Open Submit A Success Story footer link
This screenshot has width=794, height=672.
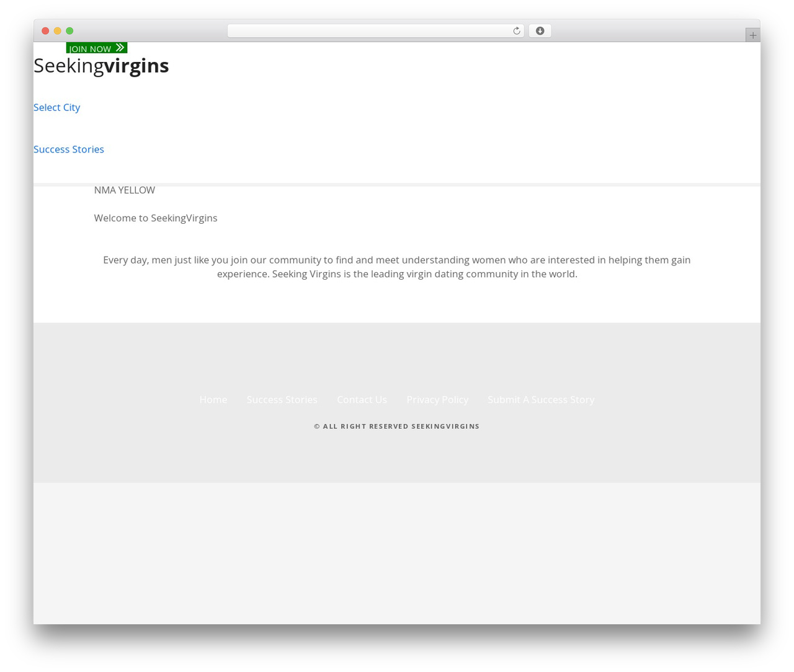tap(541, 400)
